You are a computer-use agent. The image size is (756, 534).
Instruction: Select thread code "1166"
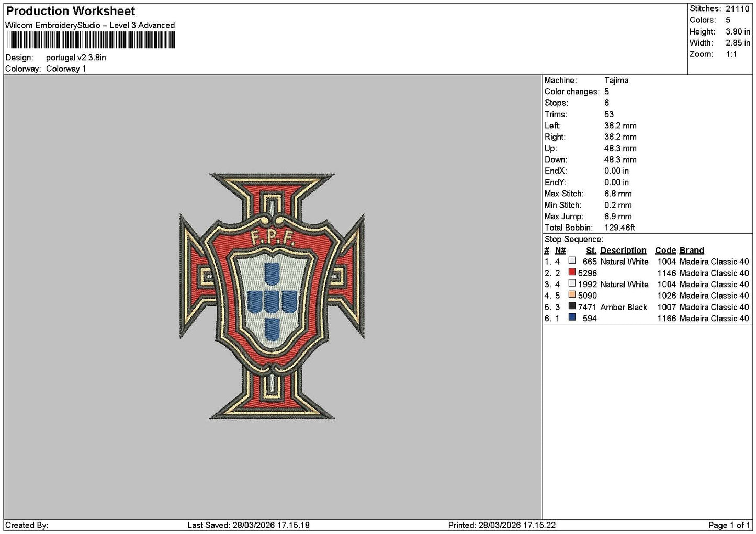coord(667,319)
